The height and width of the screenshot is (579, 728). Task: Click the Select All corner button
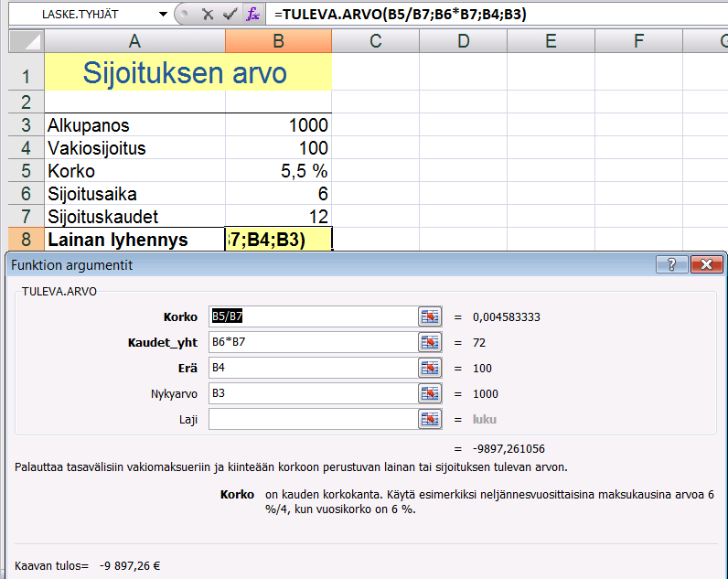(27, 41)
